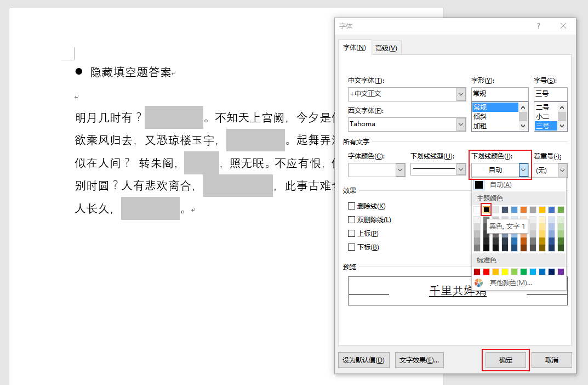
Task: Select the bright red standard color swatch
Action: pyautogui.click(x=487, y=271)
